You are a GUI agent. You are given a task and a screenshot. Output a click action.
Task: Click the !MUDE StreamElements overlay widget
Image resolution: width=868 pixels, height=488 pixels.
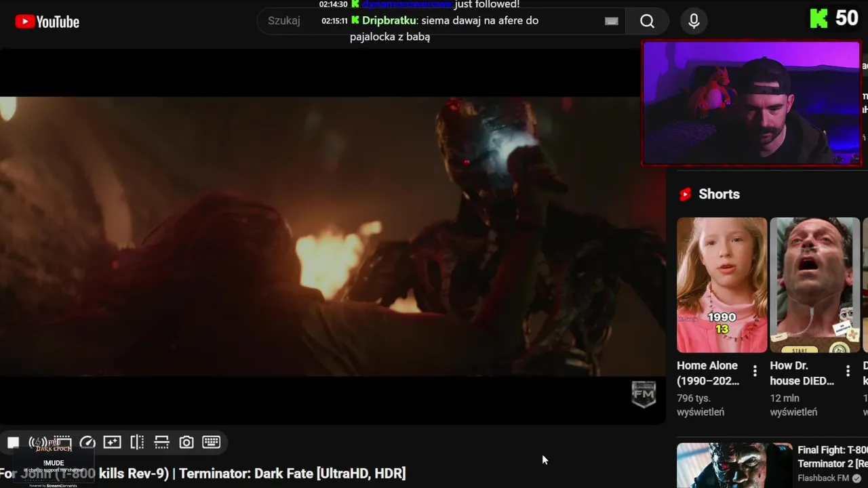(54, 463)
